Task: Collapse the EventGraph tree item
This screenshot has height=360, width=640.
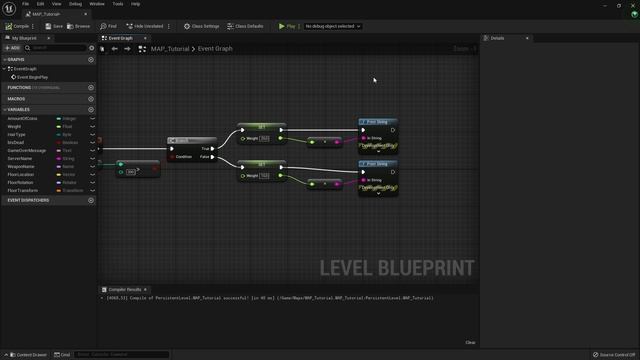Action: pyautogui.click(x=4, y=69)
